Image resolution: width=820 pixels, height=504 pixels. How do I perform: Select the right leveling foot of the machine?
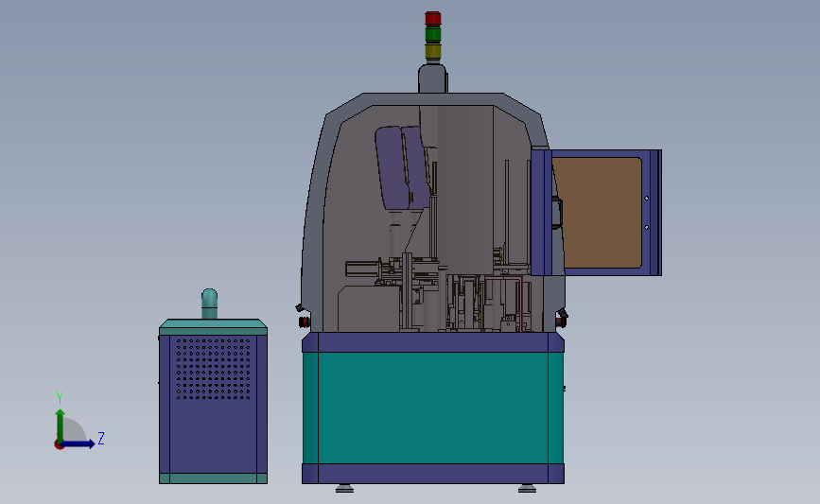(x=527, y=488)
